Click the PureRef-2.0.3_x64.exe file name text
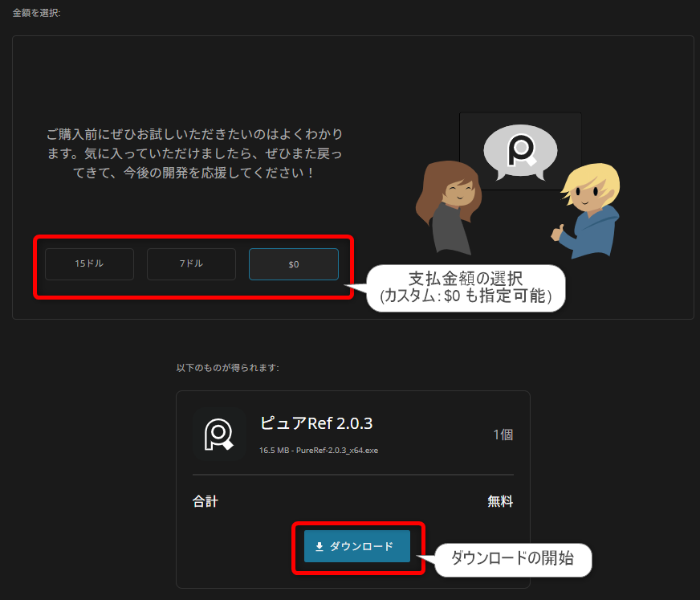The image size is (700, 600). click(337, 451)
